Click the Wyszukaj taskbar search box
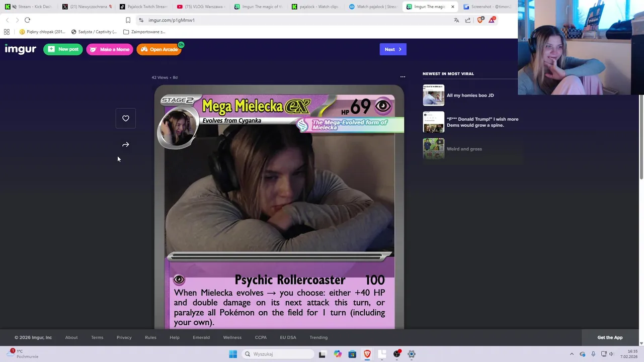644x362 pixels. (278, 354)
